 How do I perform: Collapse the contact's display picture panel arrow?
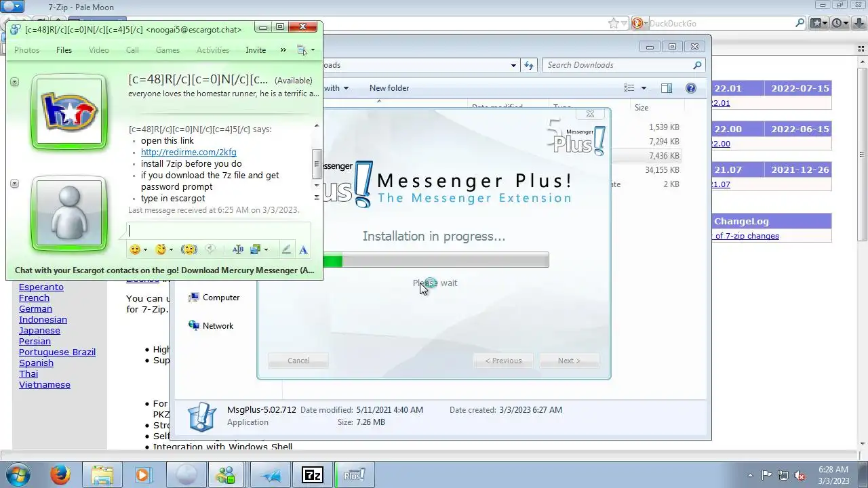pos(14,82)
